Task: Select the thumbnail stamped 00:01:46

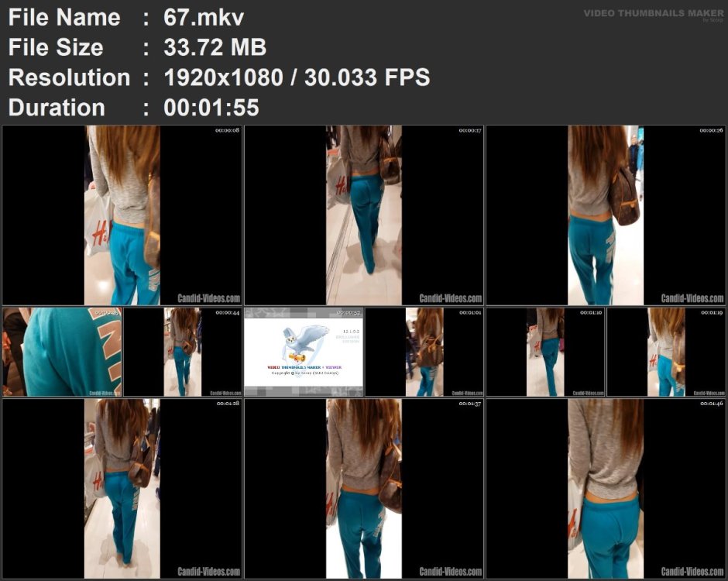Action: 606,488
